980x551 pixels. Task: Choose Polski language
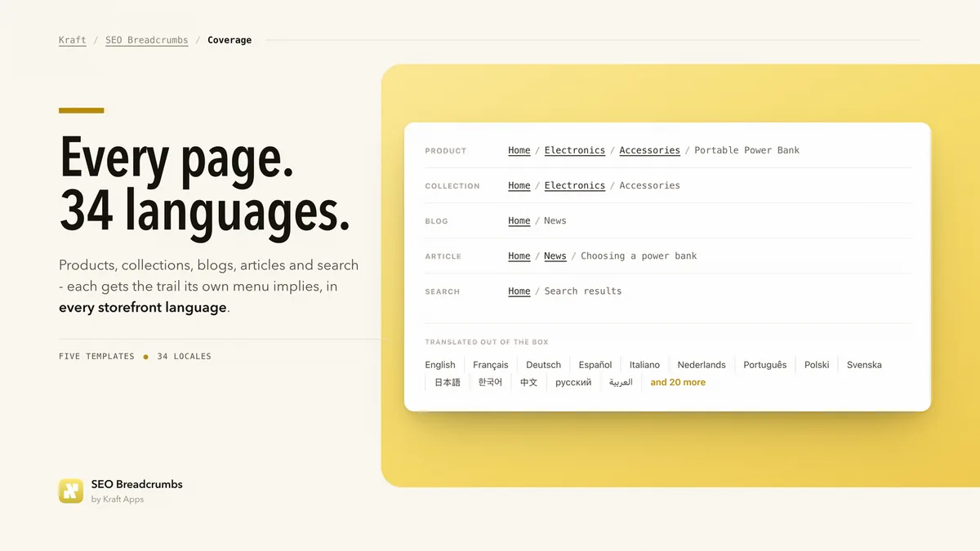click(x=817, y=365)
